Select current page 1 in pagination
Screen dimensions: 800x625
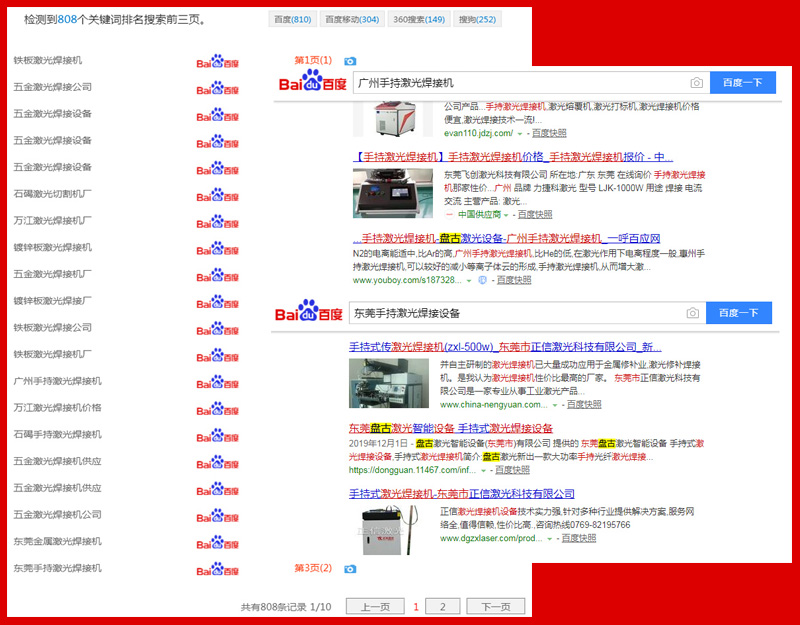click(x=416, y=607)
